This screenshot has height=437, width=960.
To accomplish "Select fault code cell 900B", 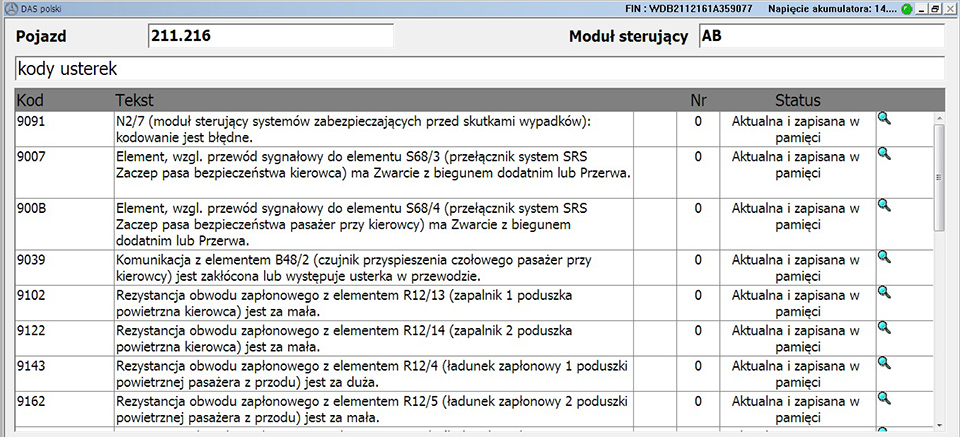I will (64, 223).
